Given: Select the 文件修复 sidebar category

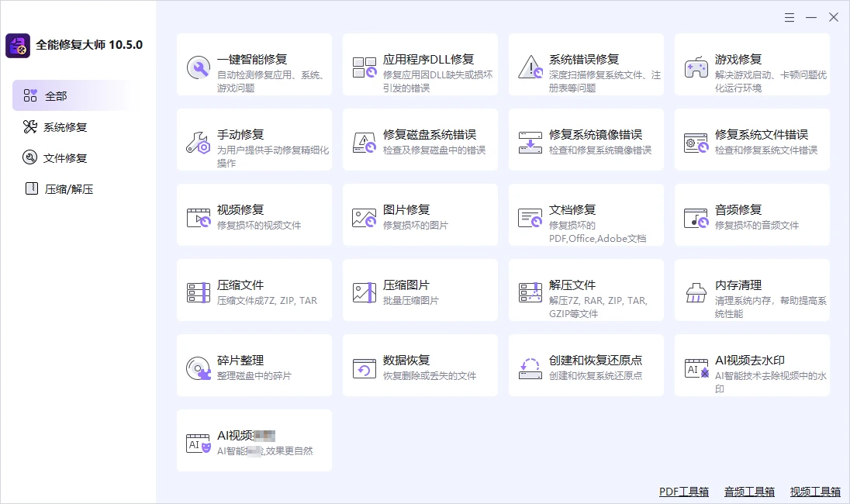Looking at the screenshot, I should pos(58,157).
